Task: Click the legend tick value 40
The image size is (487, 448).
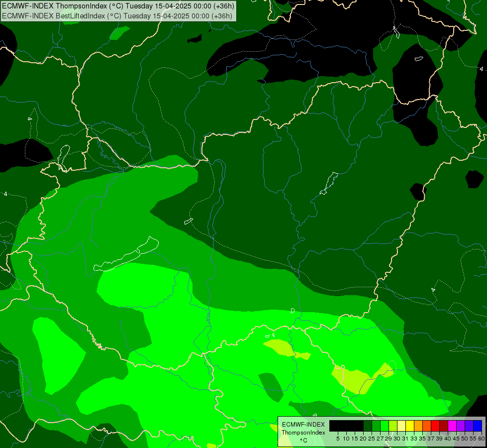Action: pos(448,439)
